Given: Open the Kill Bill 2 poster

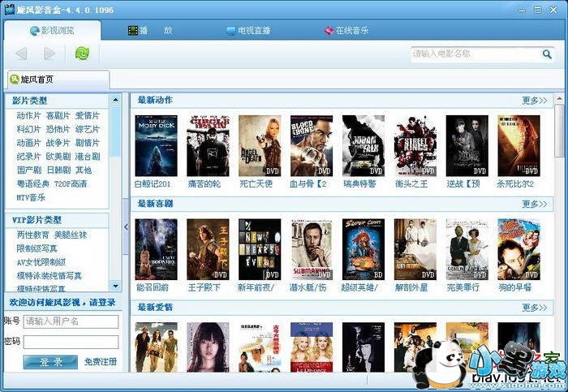Looking at the screenshot, I should (x=519, y=145).
